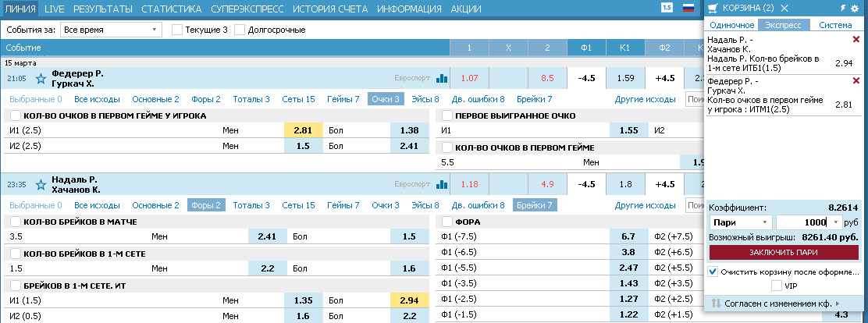Close the Корзина panel with the X
This screenshot has width=868, height=323.
click(784, 8)
